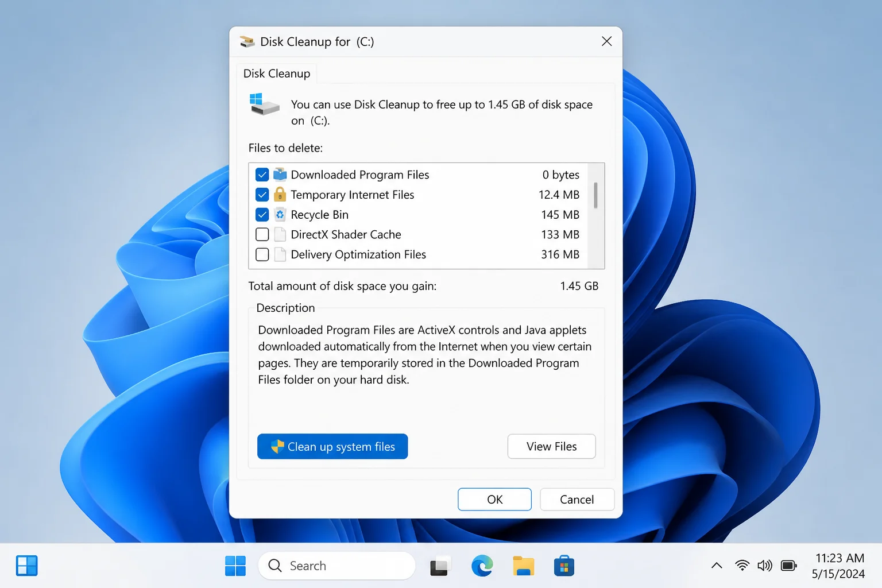This screenshot has height=588, width=882.
Task: Check battery status in the system tray
Action: point(789,566)
